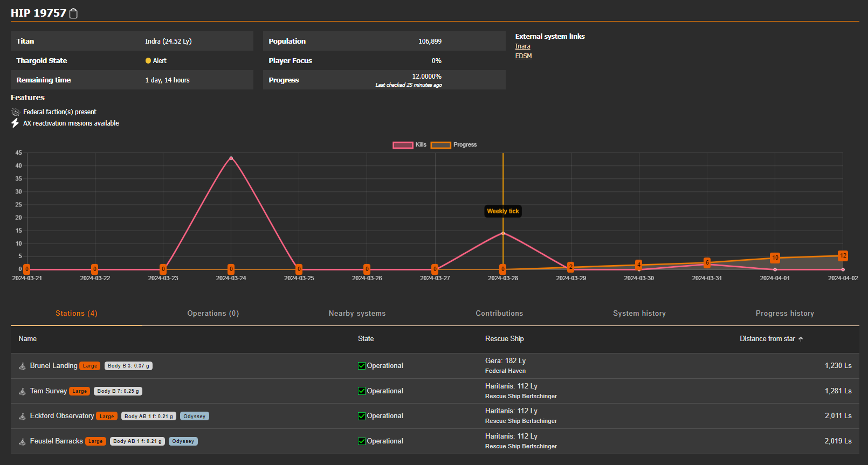
Task: Click the Federal Haven rescue ship label
Action: [x=505, y=371]
